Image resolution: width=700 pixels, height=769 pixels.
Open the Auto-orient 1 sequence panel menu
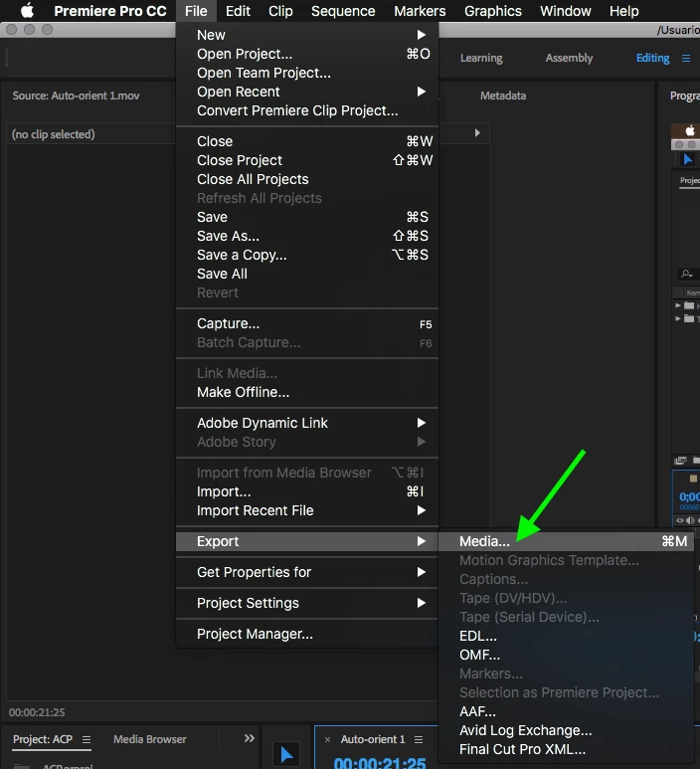point(419,739)
